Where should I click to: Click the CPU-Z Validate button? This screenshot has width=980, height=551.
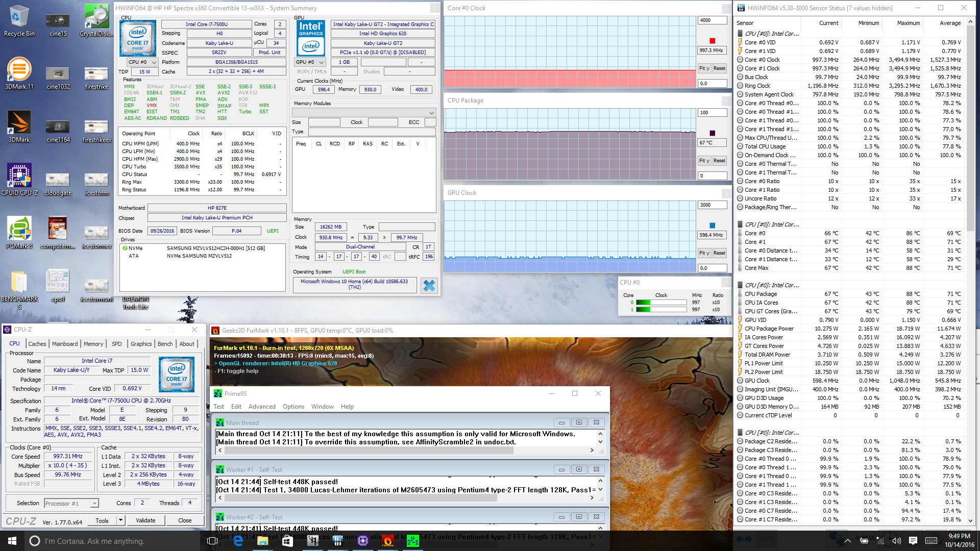[145, 520]
